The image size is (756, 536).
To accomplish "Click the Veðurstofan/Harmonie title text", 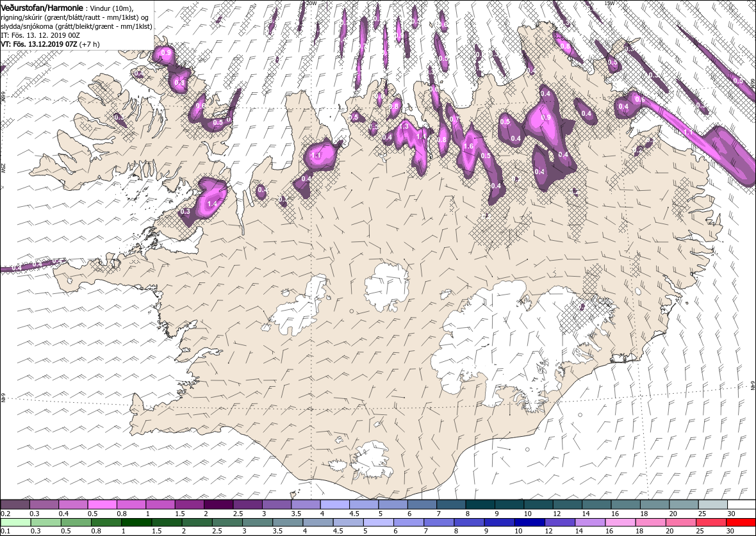I will coord(42,7).
